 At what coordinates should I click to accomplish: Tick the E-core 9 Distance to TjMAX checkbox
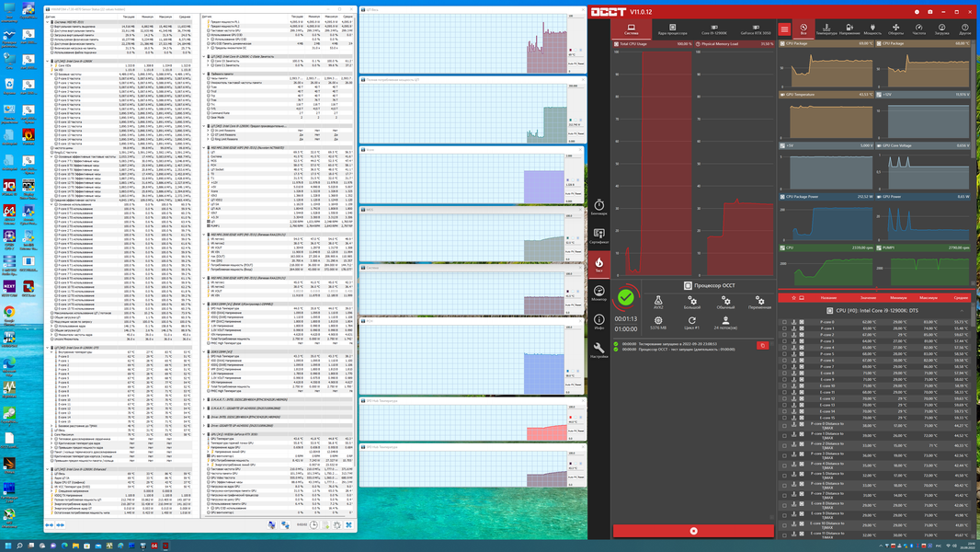click(x=784, y=516)
